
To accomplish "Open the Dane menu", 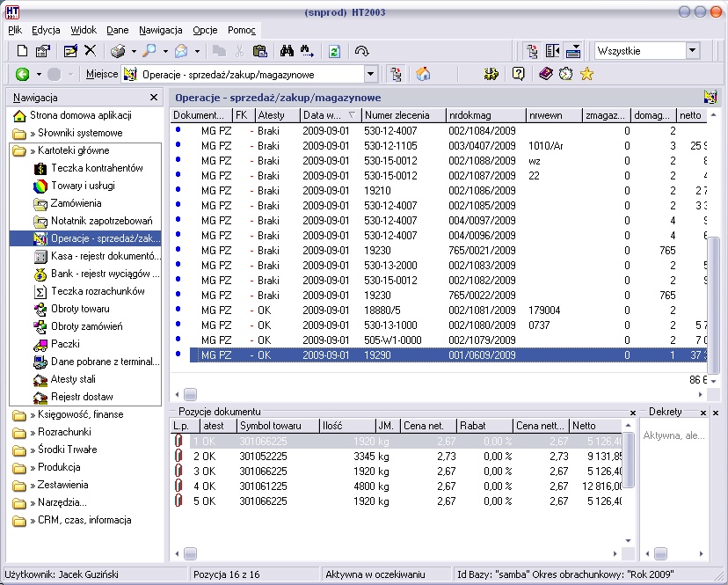I will click(118, 30).
